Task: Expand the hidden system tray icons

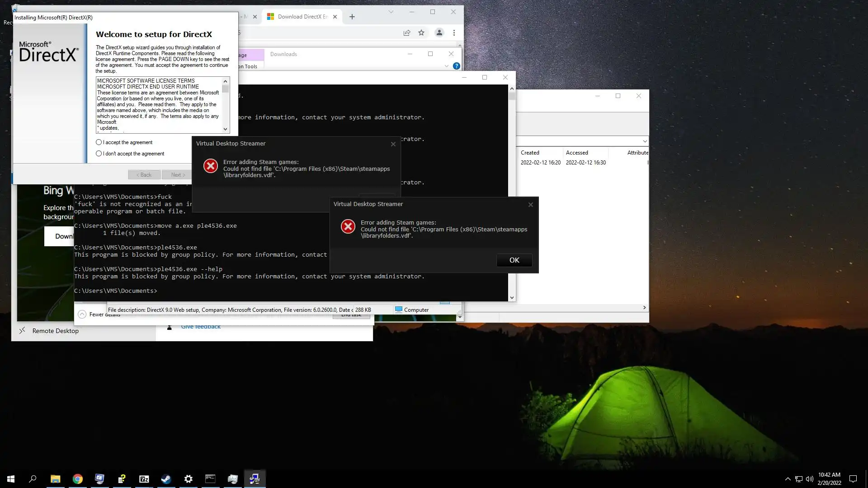Action: [x=788, y=479]
